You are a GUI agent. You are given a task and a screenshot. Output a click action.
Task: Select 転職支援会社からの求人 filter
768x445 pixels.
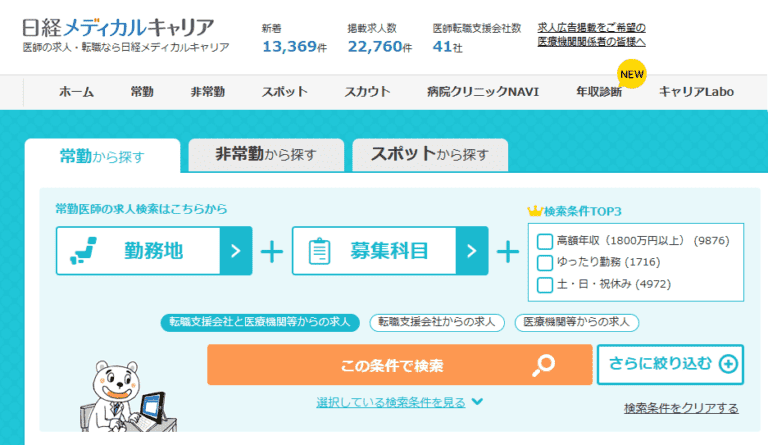(437, 322)
